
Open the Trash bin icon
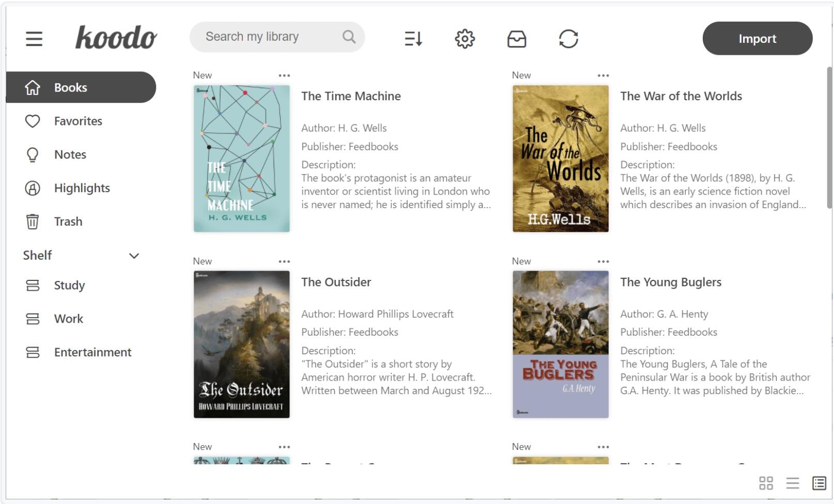pos(33,222)
